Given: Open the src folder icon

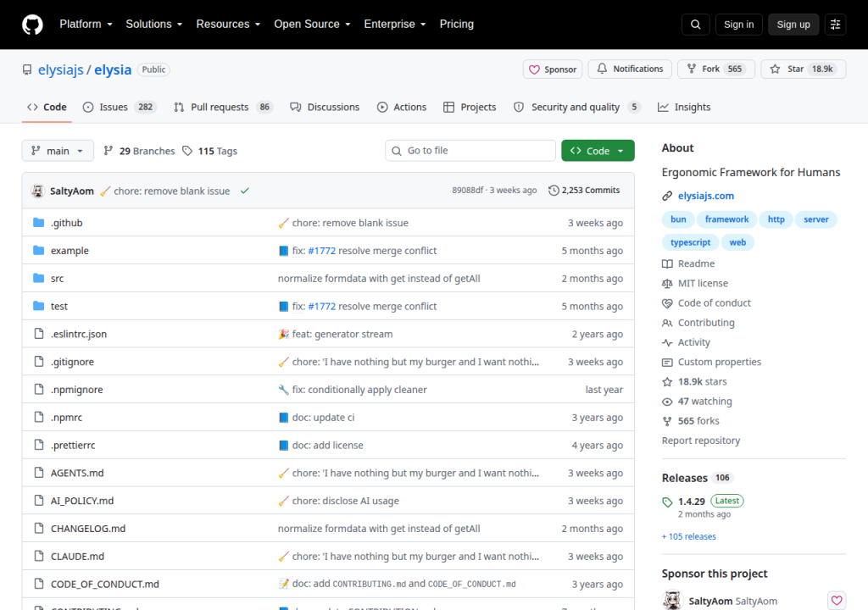Looking at the screenshot, I should 38,278.
